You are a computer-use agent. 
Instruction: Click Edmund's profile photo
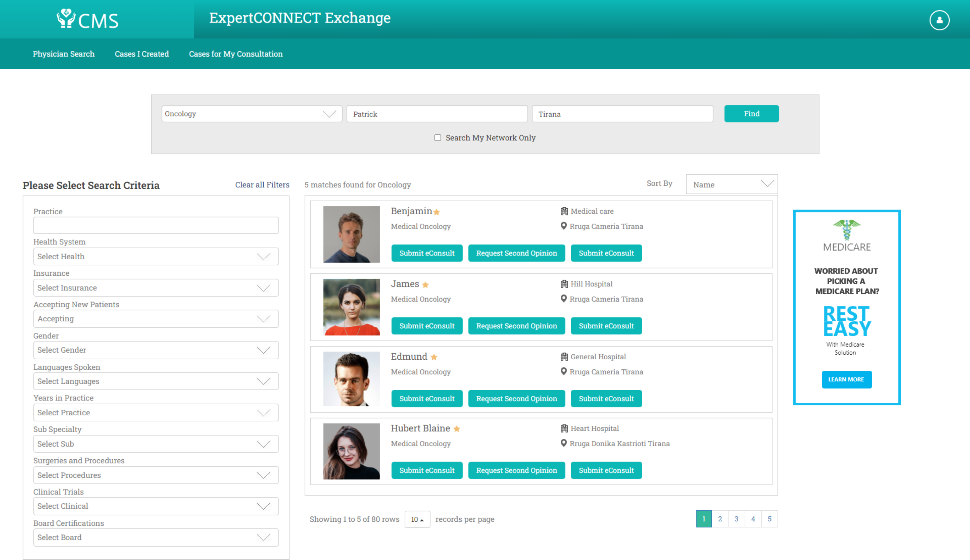(x=351, y=379)
